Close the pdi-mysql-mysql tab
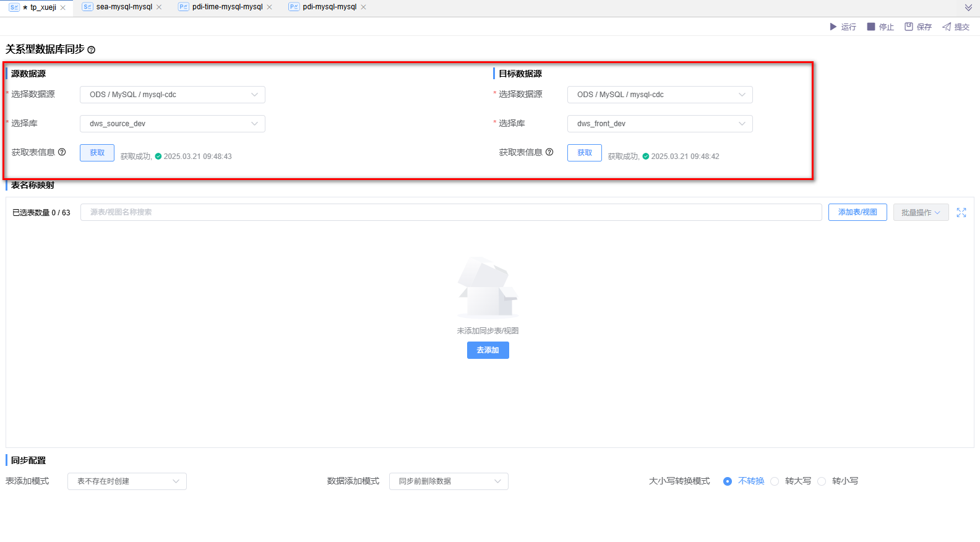 364,7
